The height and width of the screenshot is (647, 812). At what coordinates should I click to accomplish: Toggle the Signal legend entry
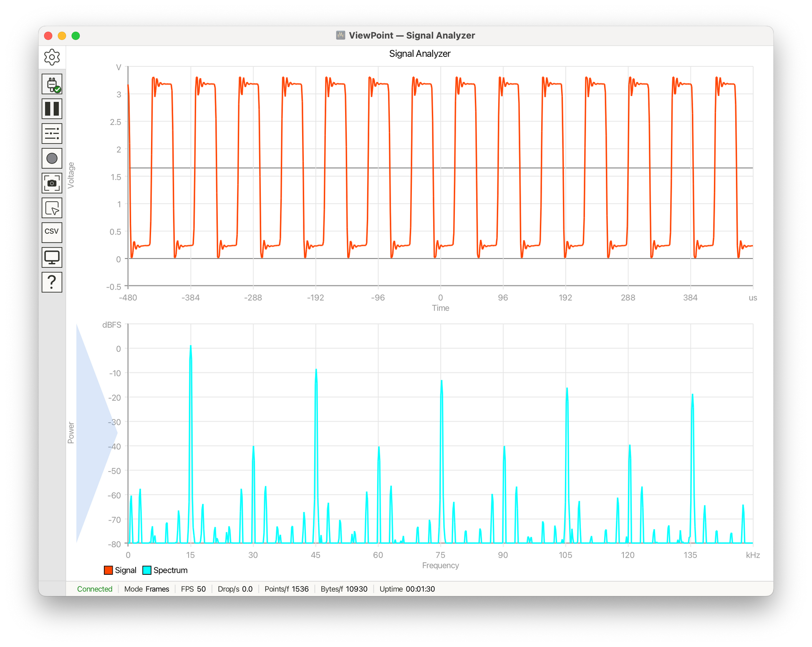point(120,570)
